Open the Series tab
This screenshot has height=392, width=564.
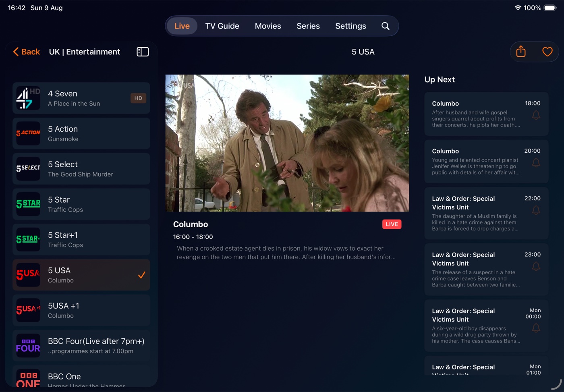coord(308,26)
